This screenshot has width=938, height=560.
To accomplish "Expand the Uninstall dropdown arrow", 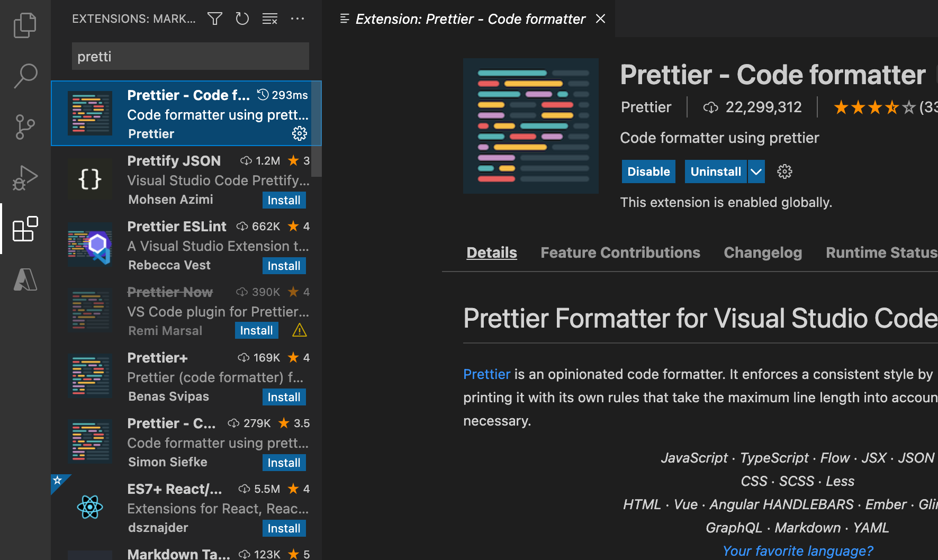I will tap(756, 171).
